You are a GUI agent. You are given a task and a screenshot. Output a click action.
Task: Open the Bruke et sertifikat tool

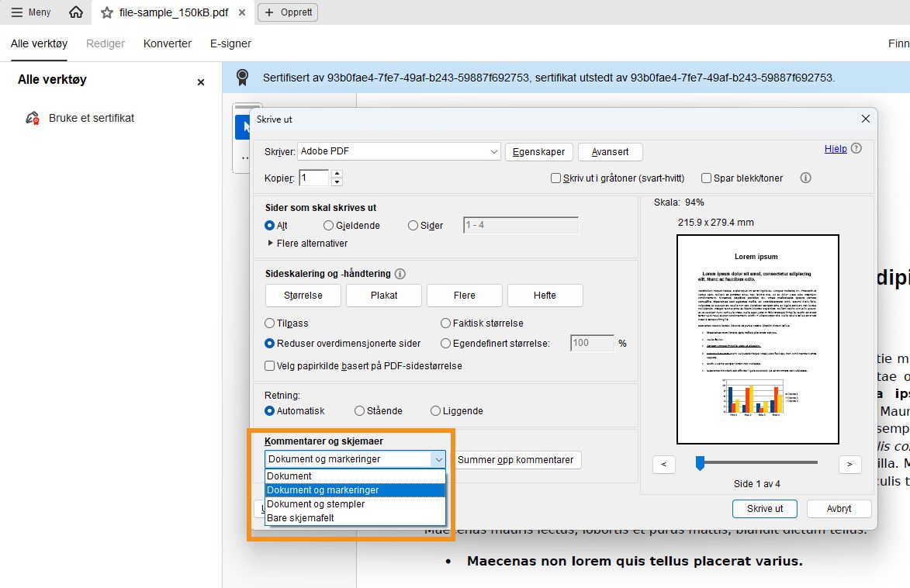coord(80,118)
